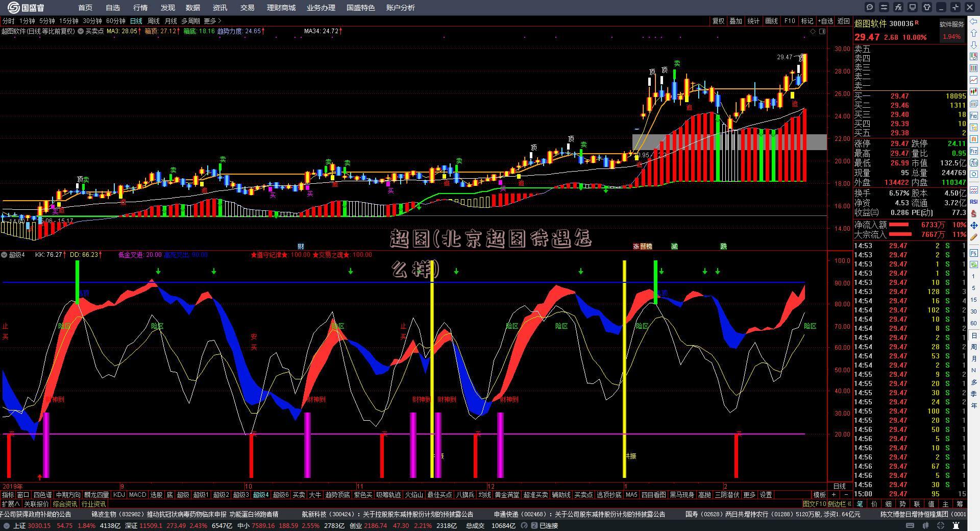Click the pencil draw icon in right sidebar
The height and width of the screenshot is (531, 980).
pos(974,237)
